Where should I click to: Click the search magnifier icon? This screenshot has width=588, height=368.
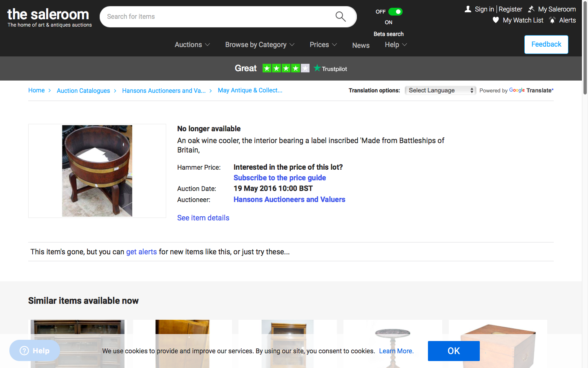click(341, 16)
